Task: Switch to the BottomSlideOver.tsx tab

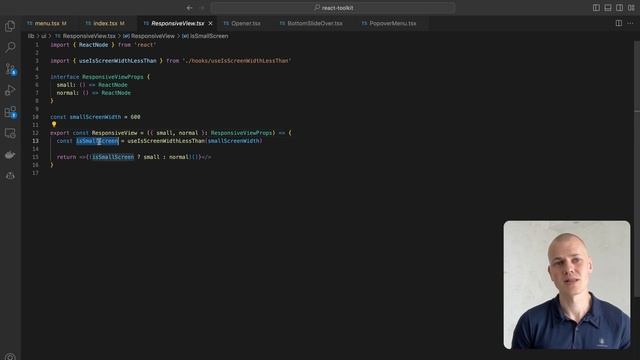Action: [x=315, y=23]
